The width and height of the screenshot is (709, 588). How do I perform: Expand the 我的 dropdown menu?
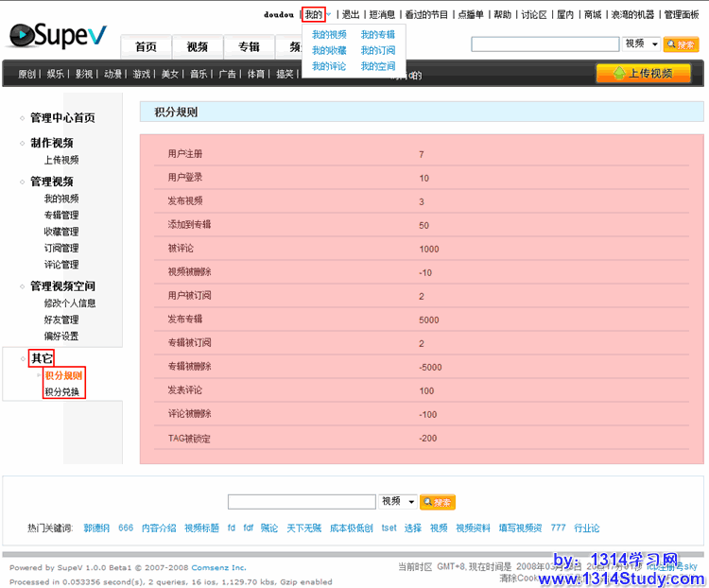315,14
